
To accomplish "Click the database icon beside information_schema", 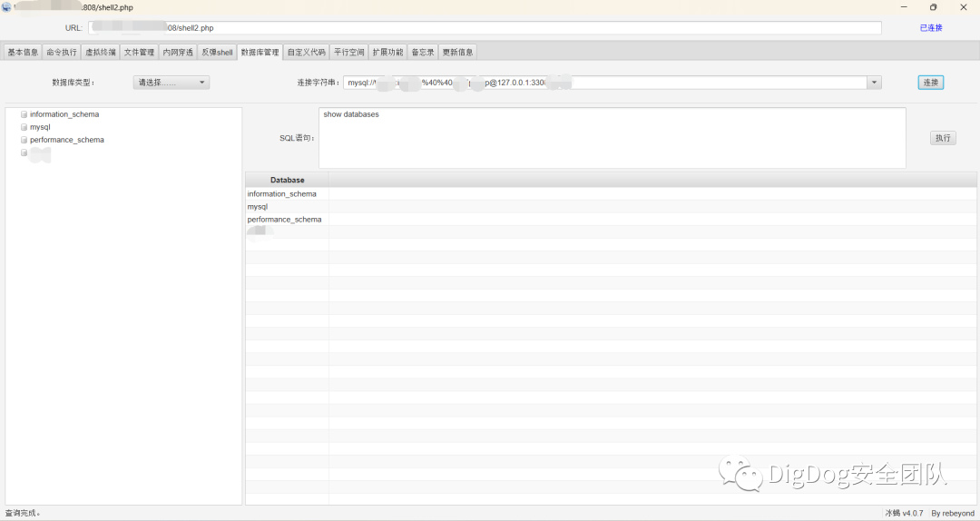I will tap(24, 114).
